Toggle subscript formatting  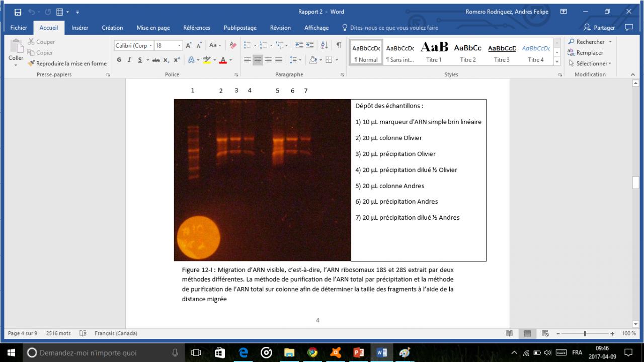coord(167,60)
